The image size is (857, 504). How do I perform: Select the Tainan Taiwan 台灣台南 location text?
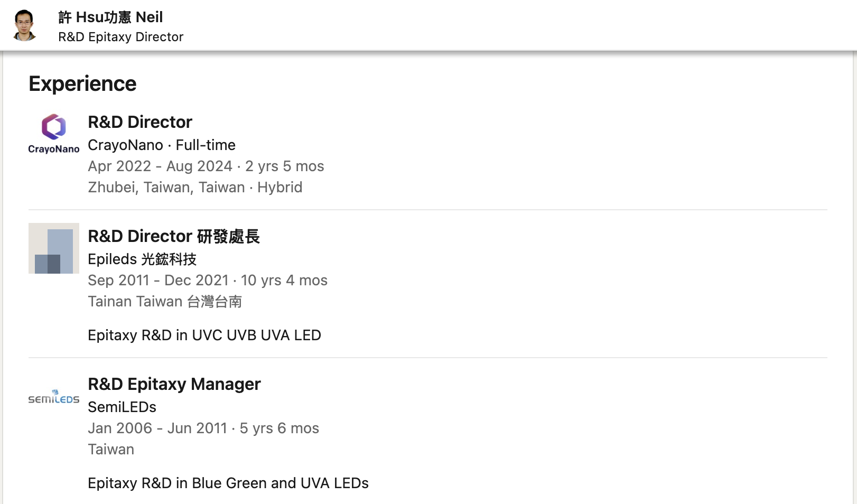pos(165,301)
